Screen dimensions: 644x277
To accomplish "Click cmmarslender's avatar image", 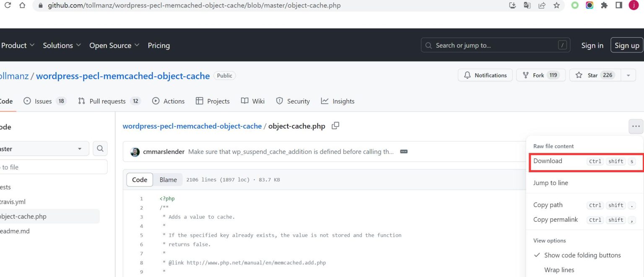I will point(135,152).
